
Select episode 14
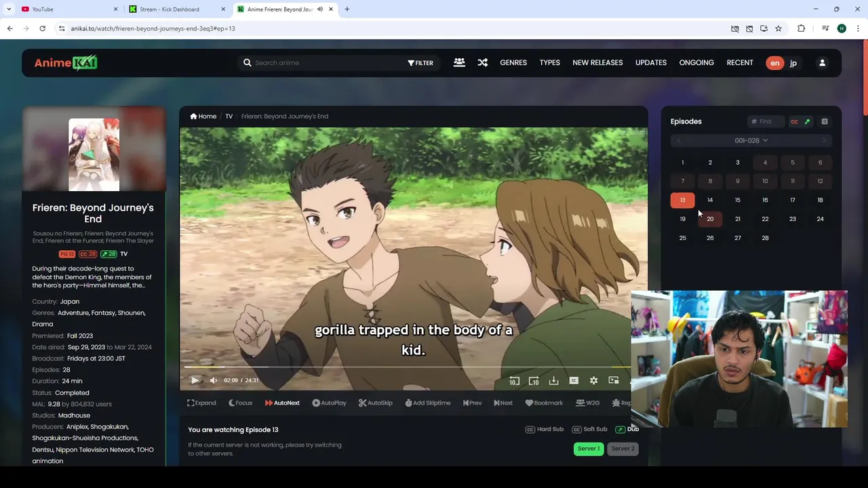(x=710, y=200)
